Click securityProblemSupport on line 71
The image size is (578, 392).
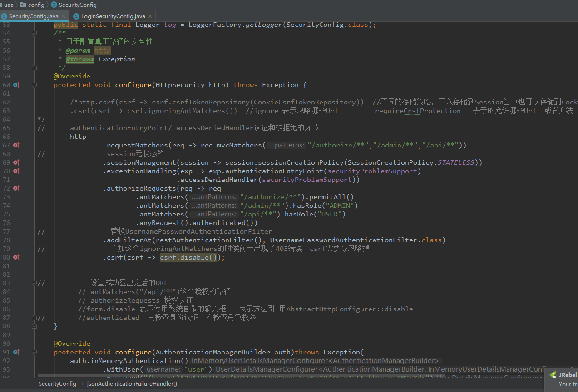[307, 180]
